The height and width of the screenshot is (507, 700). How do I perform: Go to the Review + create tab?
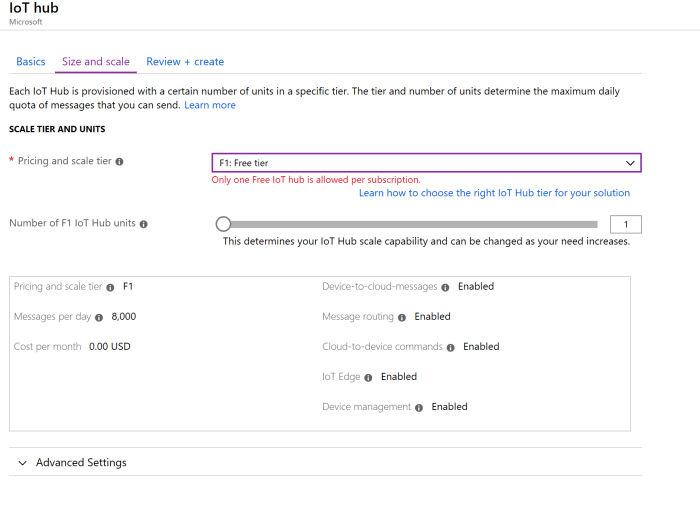(185, 62)
